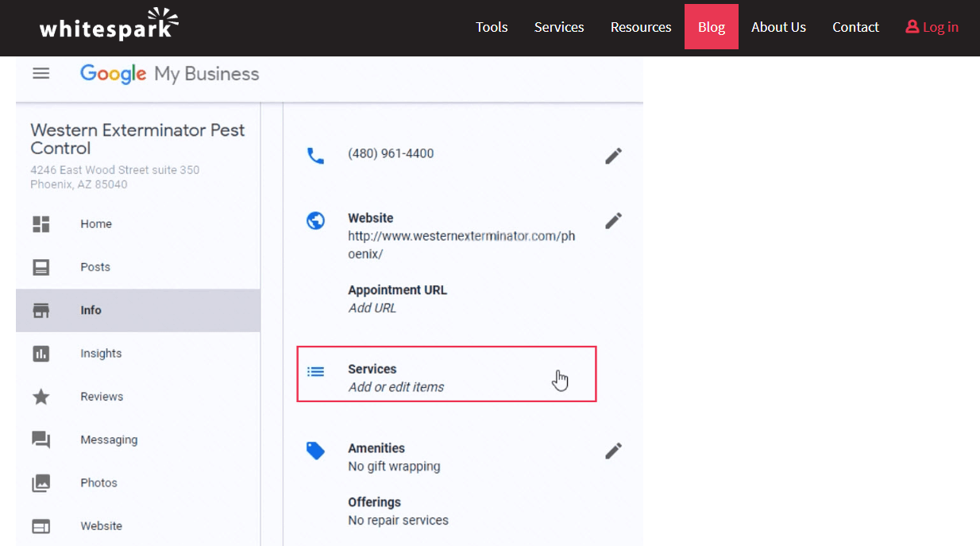Click the website globe icon

coord(315,220)
